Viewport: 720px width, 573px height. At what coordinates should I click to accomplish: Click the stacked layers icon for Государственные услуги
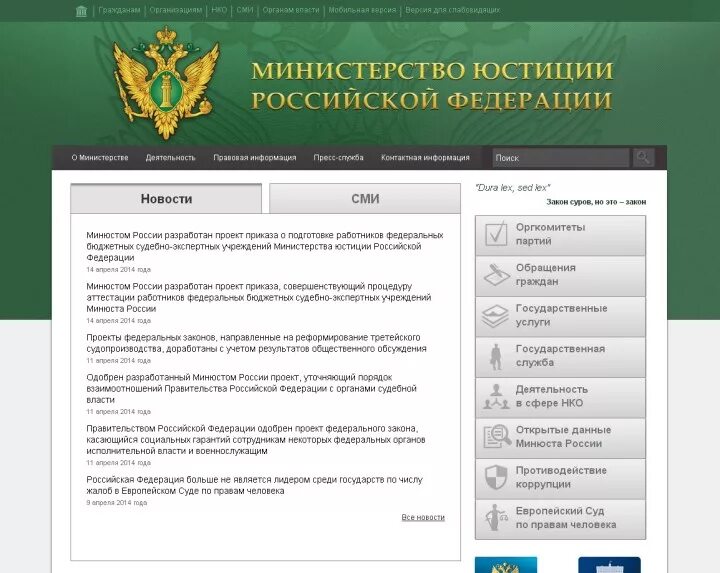pos(496,315)
